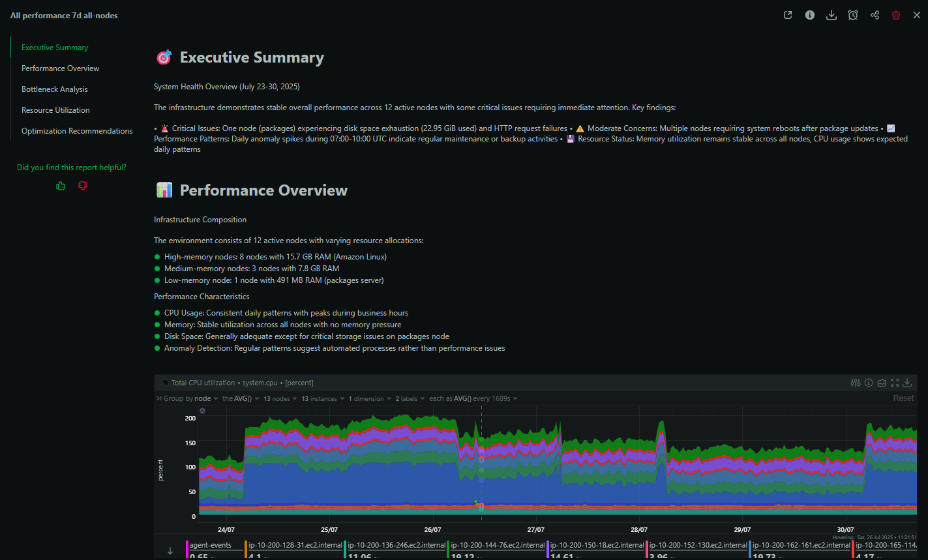
Task: Click the down arrow below the chart legend
Action: 170,550
